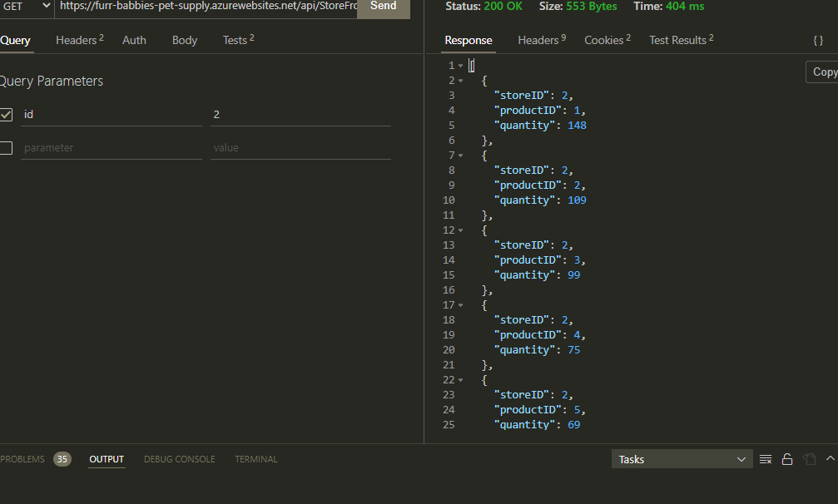Enable the empty parameter row checkbox

point(7,146)
